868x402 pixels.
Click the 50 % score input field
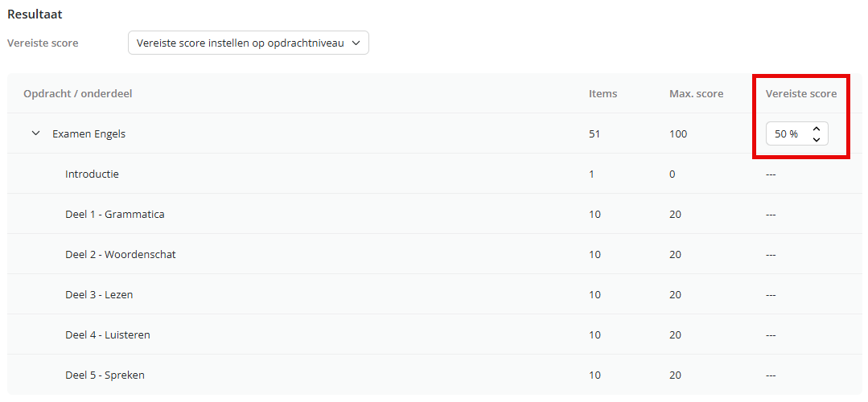[796, 133]
